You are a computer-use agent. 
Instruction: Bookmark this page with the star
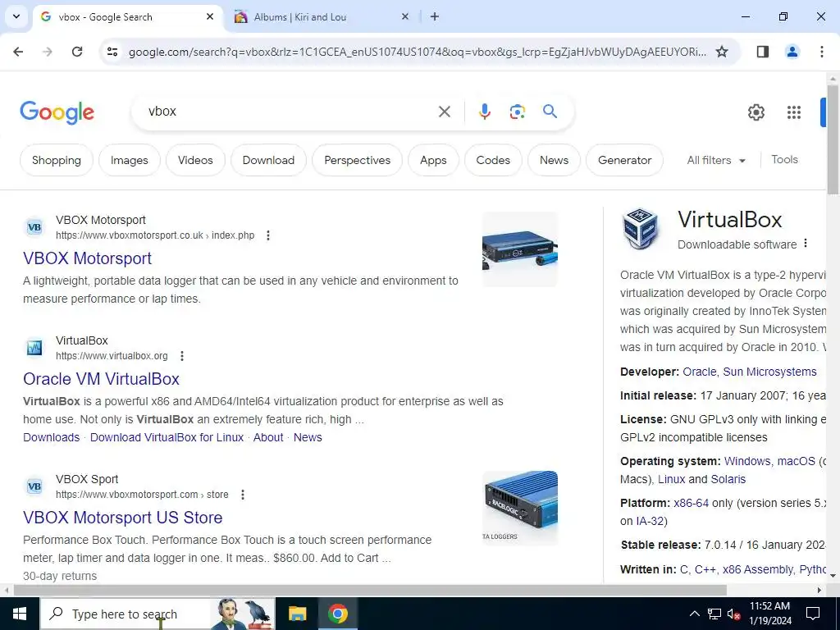click(722, 52)
